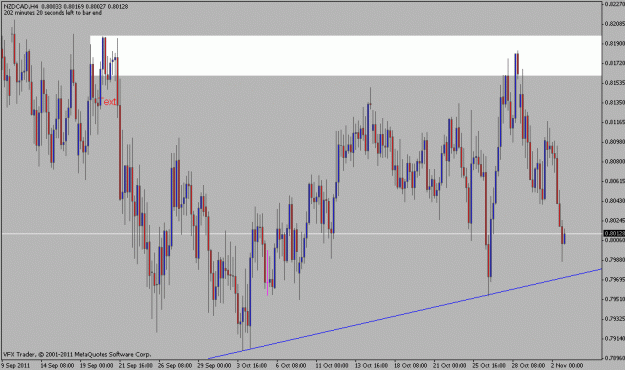
Task: Click the '29 Sep 00:00' time label
Action: [x=214, y=366]
